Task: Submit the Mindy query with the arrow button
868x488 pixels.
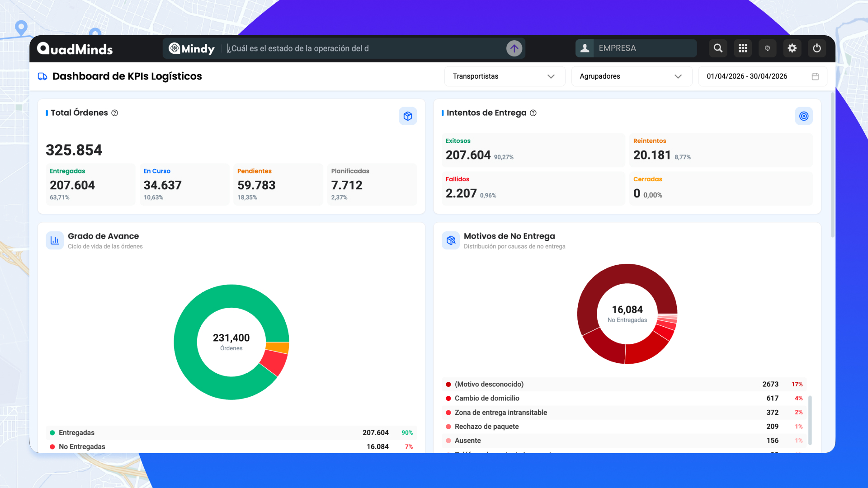Action: click(514, 48)
